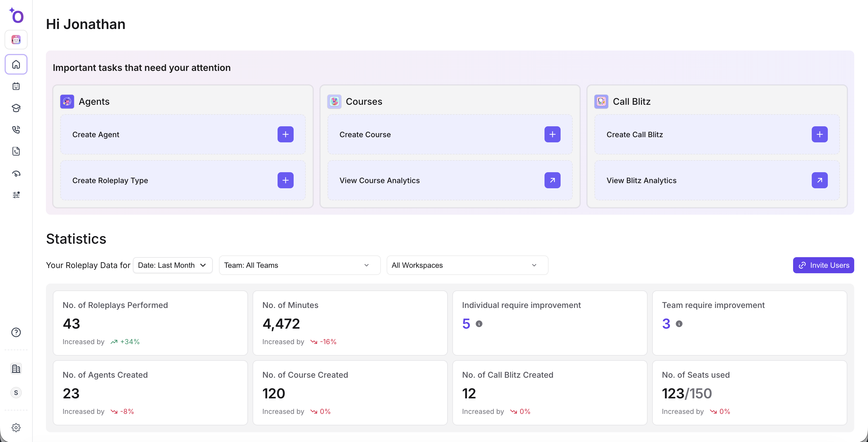Viewport: 868px width, 442px height.
Task: Click the building organization icon
Action: coord(16,369)
